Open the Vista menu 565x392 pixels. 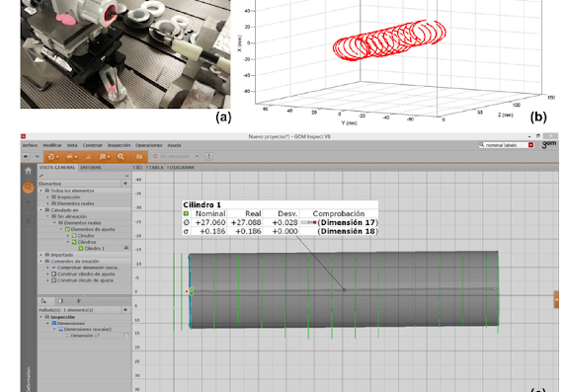pos(72,145)
